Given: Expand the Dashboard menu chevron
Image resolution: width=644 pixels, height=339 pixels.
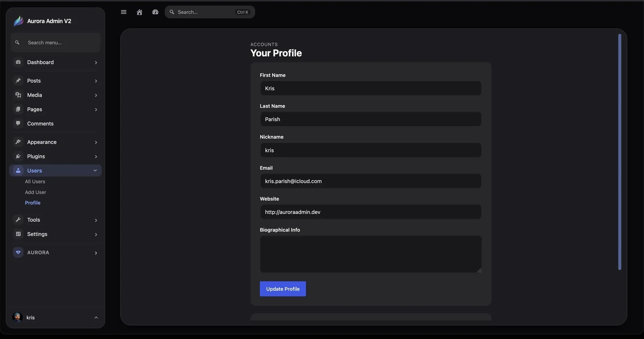Looking at the screenshot, I should point(96,62).
